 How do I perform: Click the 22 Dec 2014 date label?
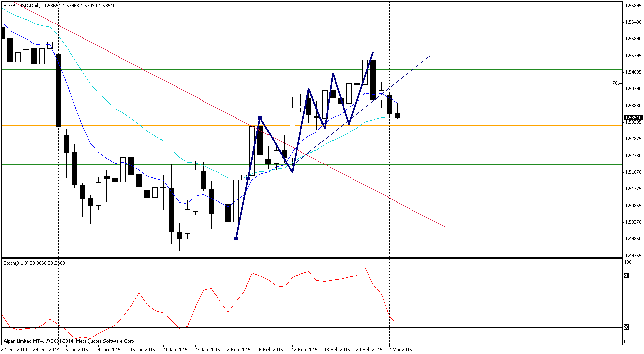[15, 349]
